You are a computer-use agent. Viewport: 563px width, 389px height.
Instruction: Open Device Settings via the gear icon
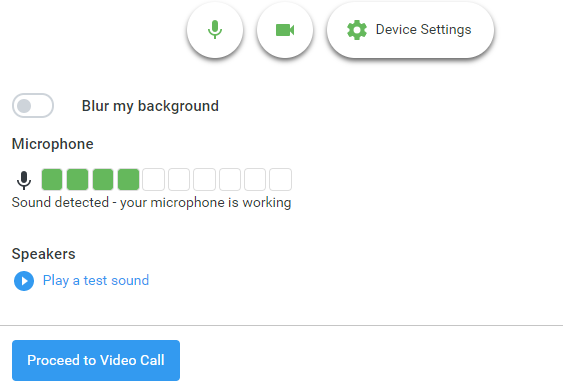(357, 30)
